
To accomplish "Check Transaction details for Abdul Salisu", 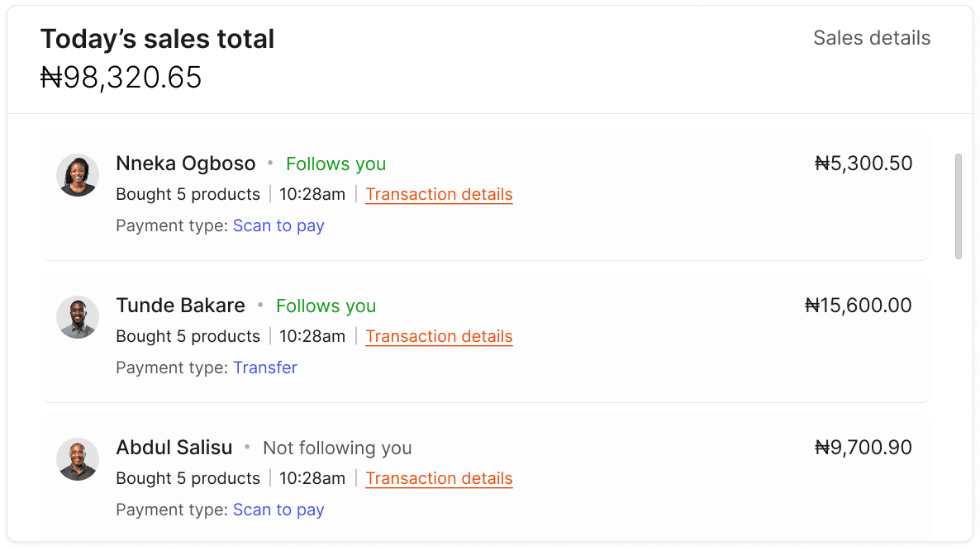I will click(439, 478).
